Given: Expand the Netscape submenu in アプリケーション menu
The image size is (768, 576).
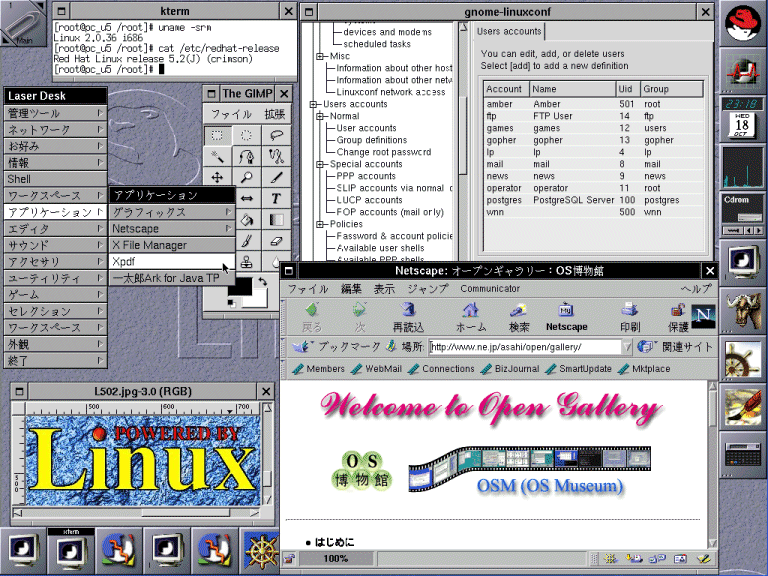Looking at the screenshot, I should coord(172,229).
